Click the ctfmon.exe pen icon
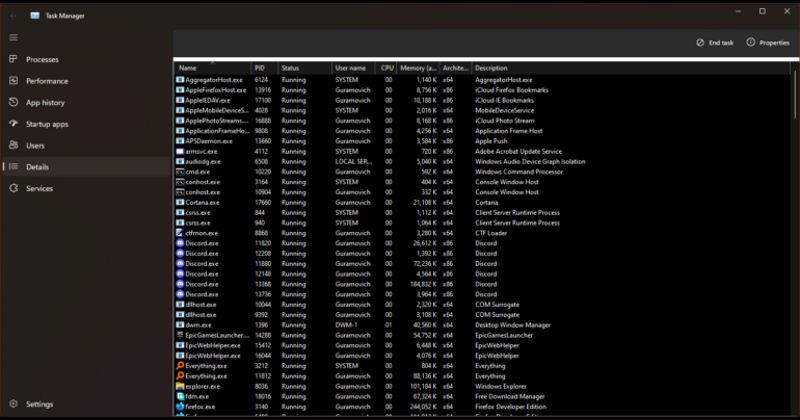This screenshot has width=800, height=420. [180, 233]
